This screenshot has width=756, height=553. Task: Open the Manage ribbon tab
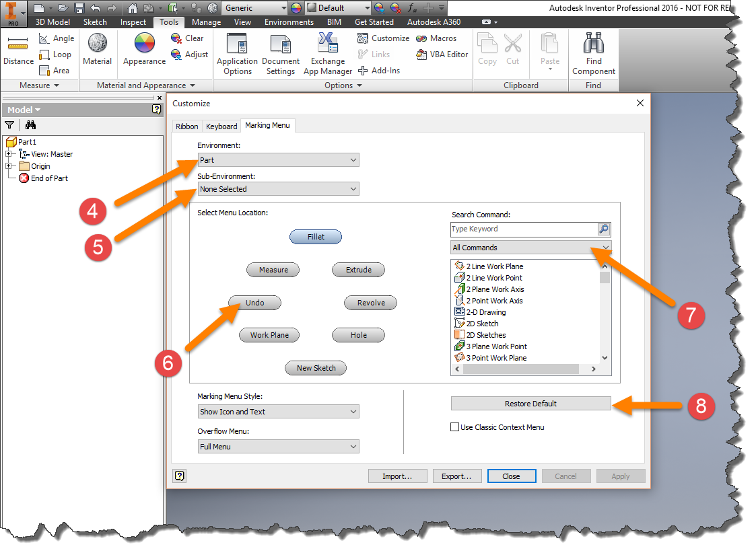click(x=207, y=22)
